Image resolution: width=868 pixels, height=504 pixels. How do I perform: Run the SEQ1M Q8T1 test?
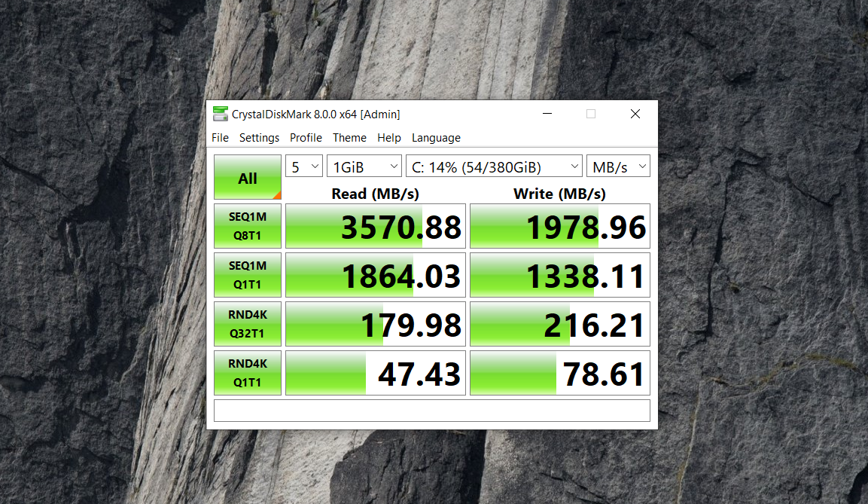point(248,226)
